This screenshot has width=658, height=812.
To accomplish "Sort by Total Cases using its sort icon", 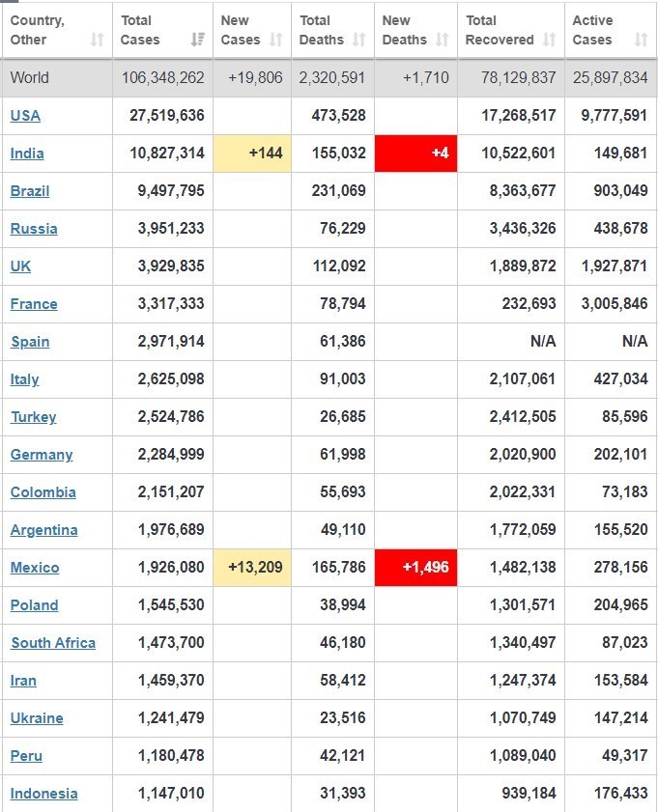I will (x=197, y=40).
